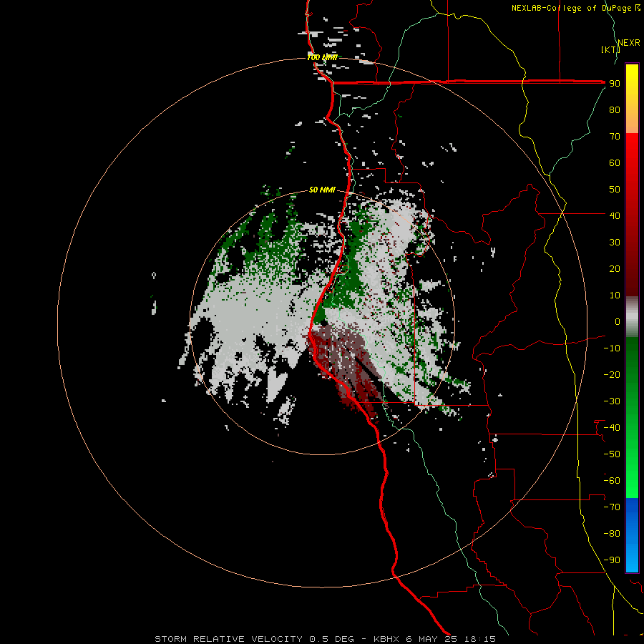Click the red segment of the color bar
Image resolution: width=644 pixels, height=644 pixels.
632,215
